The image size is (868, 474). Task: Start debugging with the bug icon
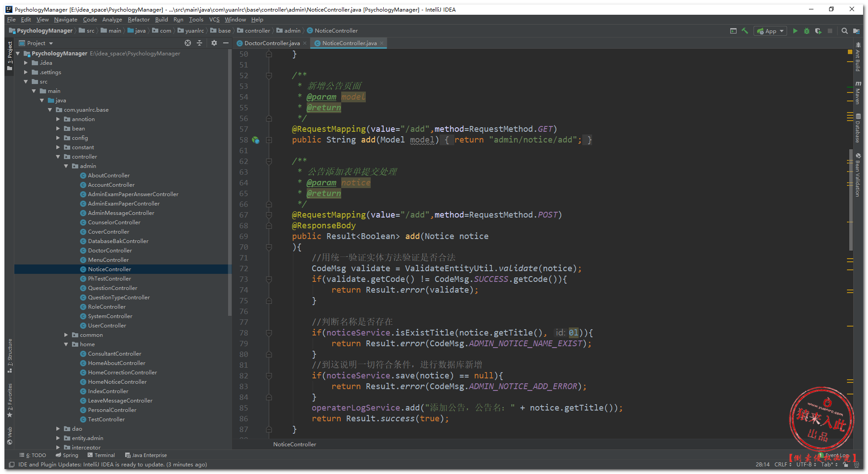(806, 31)
